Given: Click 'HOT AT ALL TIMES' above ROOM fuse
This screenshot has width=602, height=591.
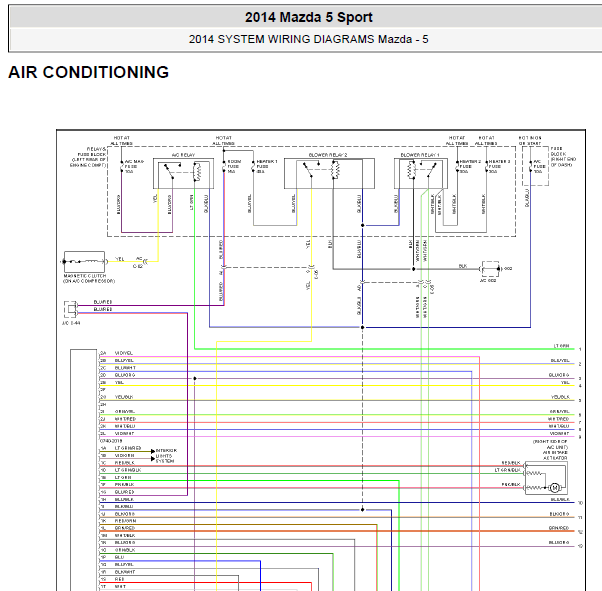Looking at the screenshot, I should tap(224, 141).
